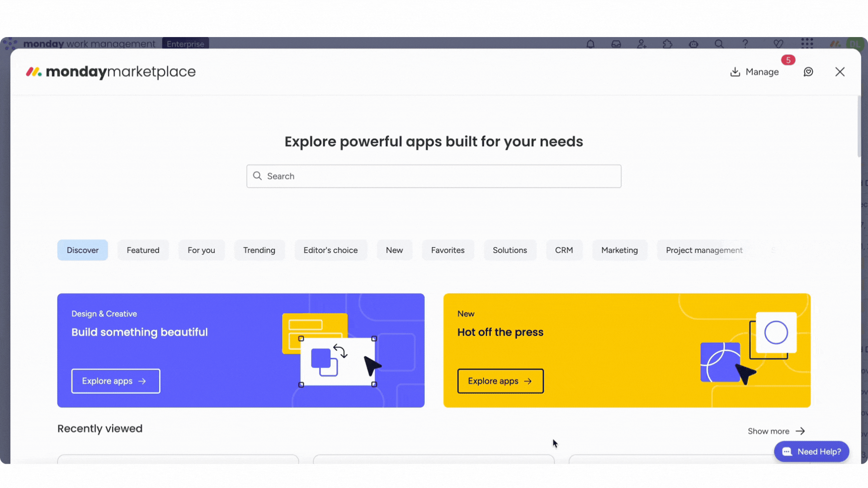Click the magnifier icon in the search box
The height and width of the screenshot is (488, 868).
tap(257, 176)
